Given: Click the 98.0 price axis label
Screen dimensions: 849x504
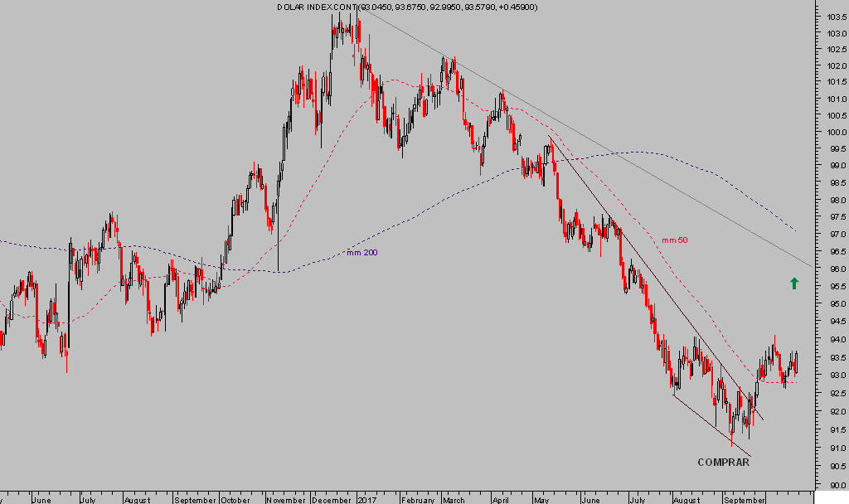Looking at the screenshot, I should (836, 201).
